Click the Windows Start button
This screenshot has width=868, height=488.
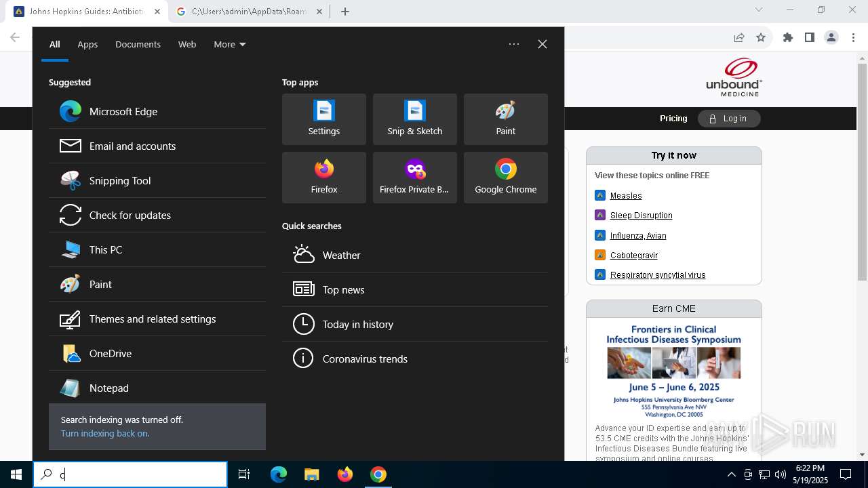click(16, 474)
